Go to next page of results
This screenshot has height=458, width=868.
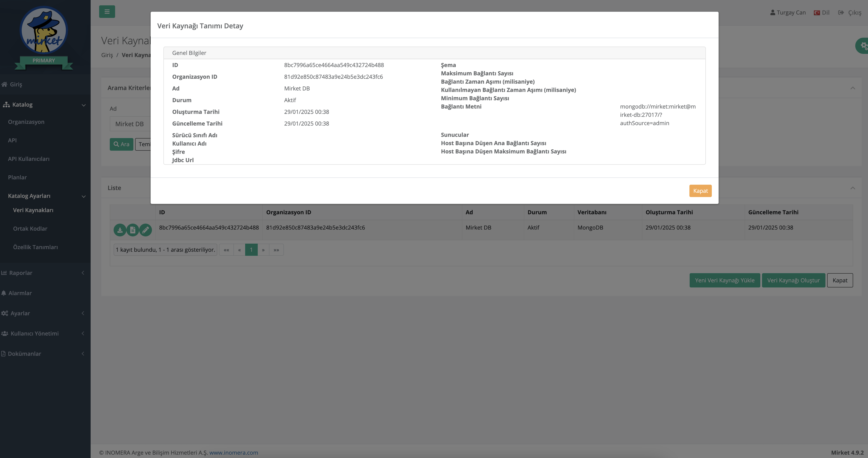pyautogui.click(x=263, y=249)
